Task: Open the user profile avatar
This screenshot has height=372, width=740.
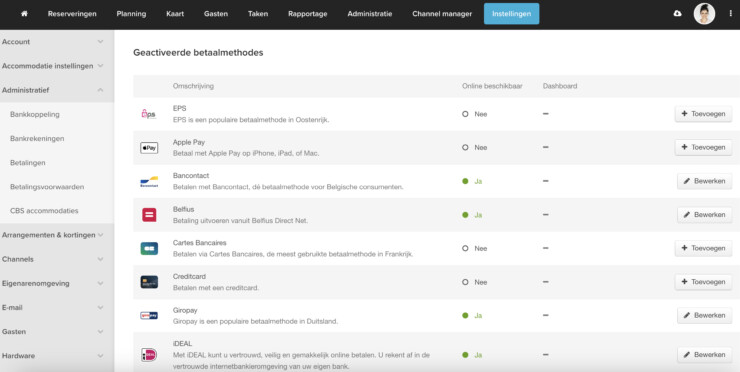Action: point(704,14)
